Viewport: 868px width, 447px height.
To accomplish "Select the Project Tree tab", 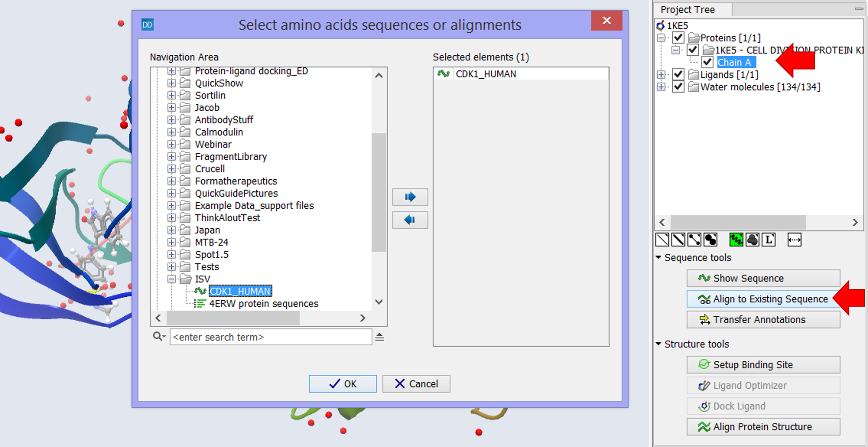I will point(687,9).
